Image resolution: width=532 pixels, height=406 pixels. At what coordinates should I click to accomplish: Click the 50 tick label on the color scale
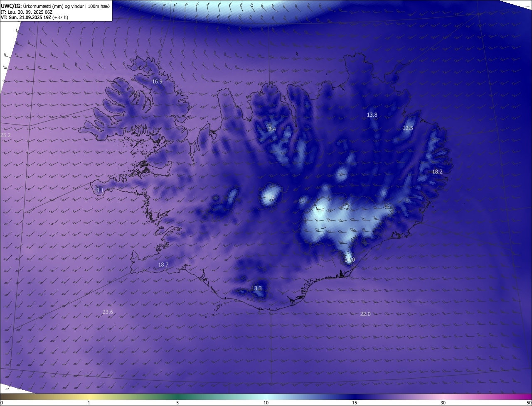529,403
